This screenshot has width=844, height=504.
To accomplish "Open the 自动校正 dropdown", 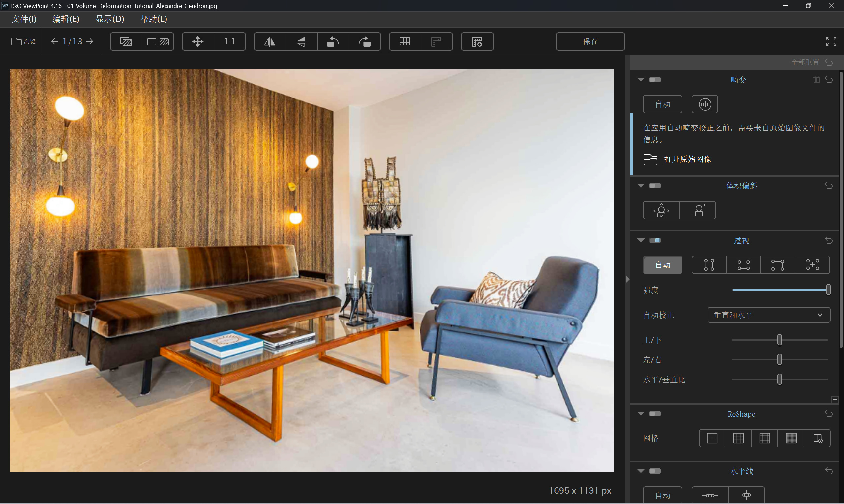I will click(x=769, y=315).
